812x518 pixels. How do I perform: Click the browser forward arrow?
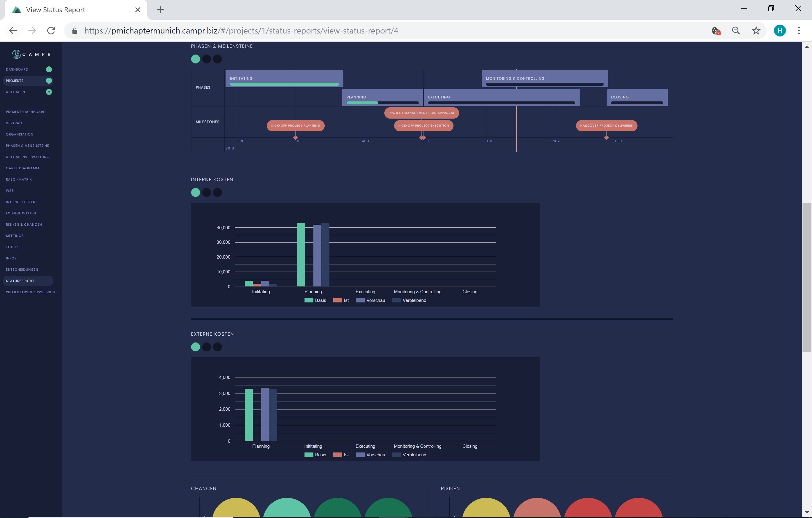(32, 31)
